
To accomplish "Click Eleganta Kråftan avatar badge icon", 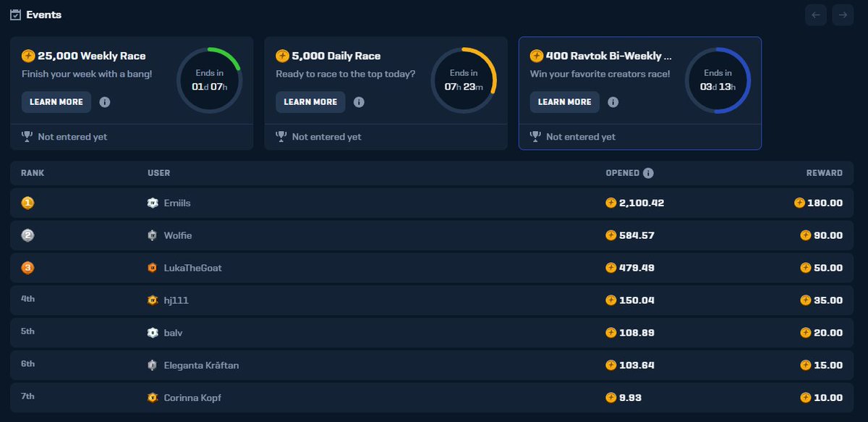I will coord(153,366).
